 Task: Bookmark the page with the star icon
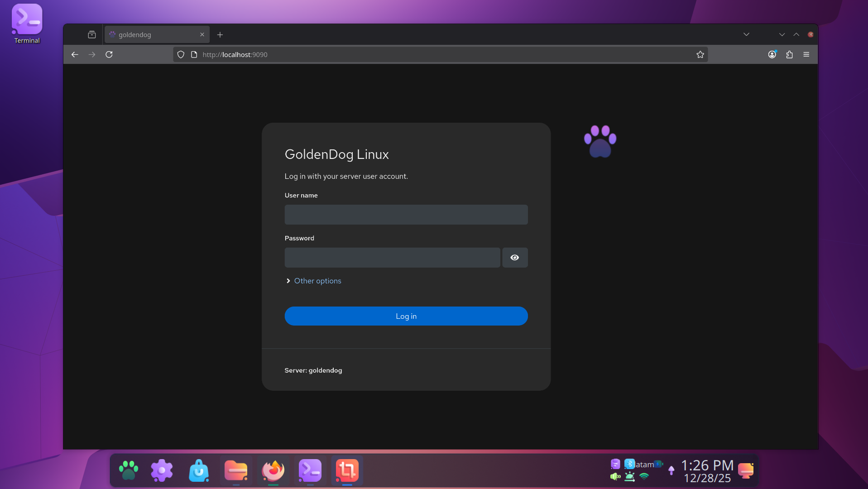[x=700, y=54]
